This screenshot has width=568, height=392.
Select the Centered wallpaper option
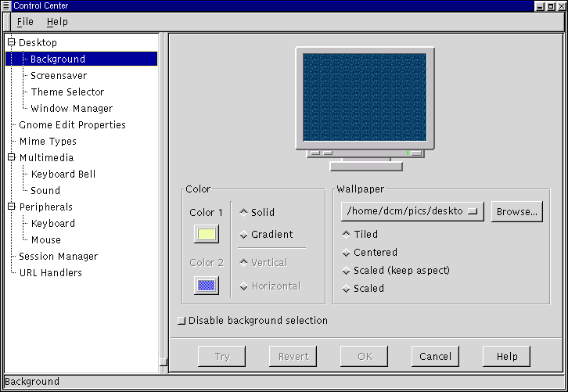point(346,253)
